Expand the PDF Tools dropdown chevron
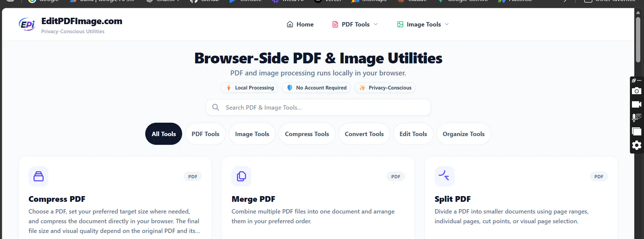This screenshot has height=239, width=644. click(376, 24)
